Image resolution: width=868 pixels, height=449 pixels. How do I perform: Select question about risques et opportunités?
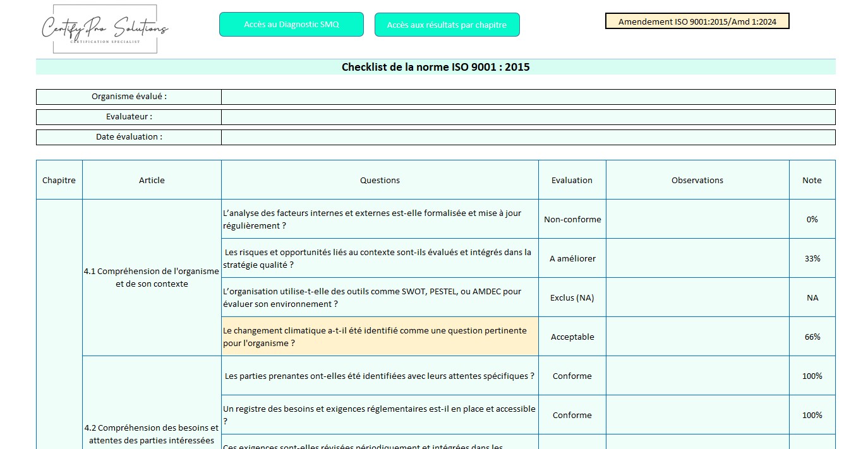pyautogui.click(x=380, y=258)
